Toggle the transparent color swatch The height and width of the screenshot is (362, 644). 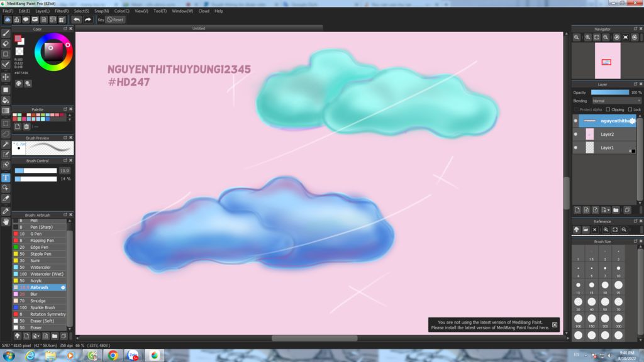[x=19, y=52]
